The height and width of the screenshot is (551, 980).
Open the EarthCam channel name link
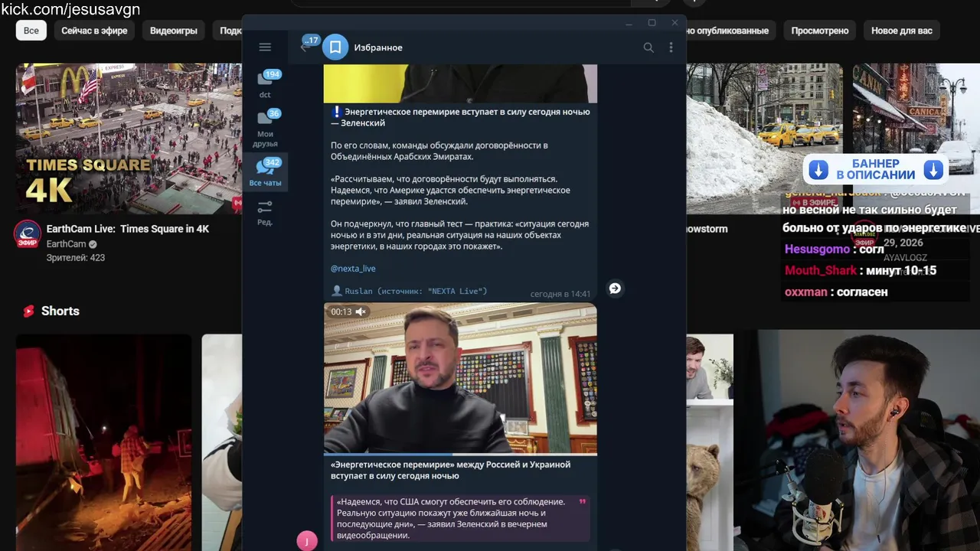67,244
